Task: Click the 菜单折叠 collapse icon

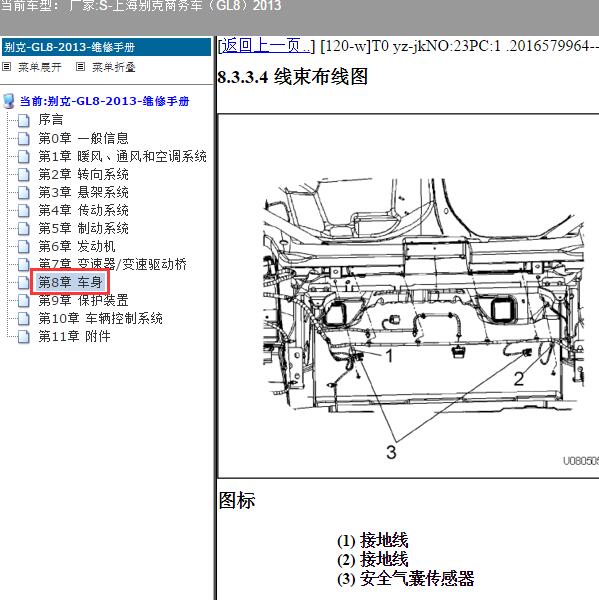Action: [x=80, y=67]
